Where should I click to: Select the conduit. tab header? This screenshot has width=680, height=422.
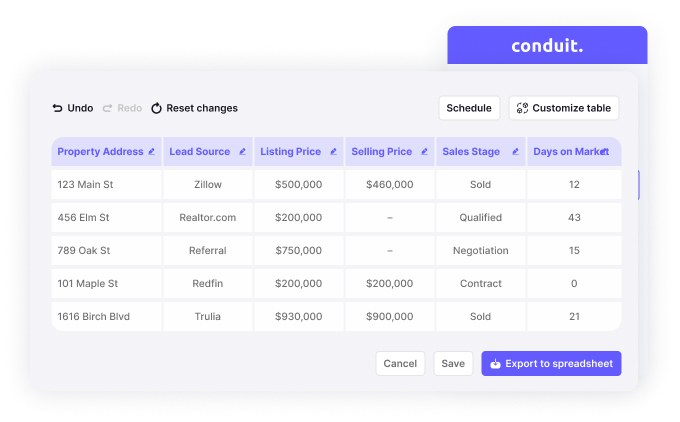tap(547, 46)
